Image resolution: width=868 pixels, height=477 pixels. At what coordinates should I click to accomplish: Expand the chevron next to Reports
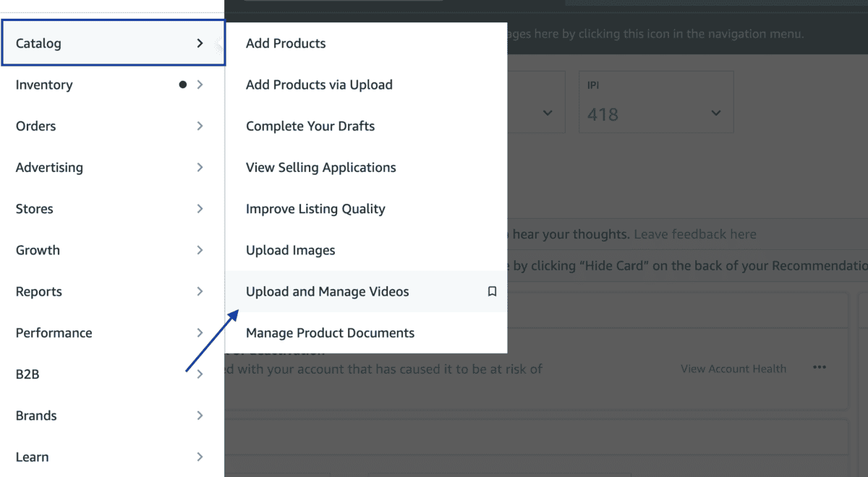200,291
